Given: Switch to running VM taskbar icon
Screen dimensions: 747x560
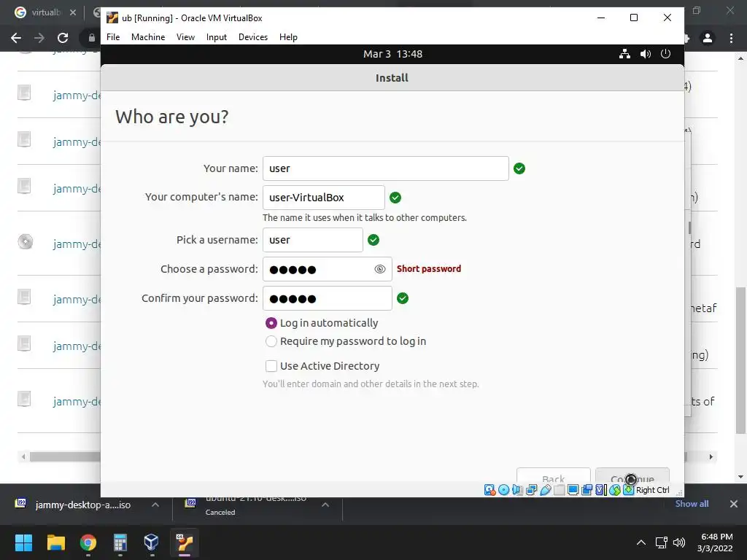Looking at the screenshot, I should [185, 542].
